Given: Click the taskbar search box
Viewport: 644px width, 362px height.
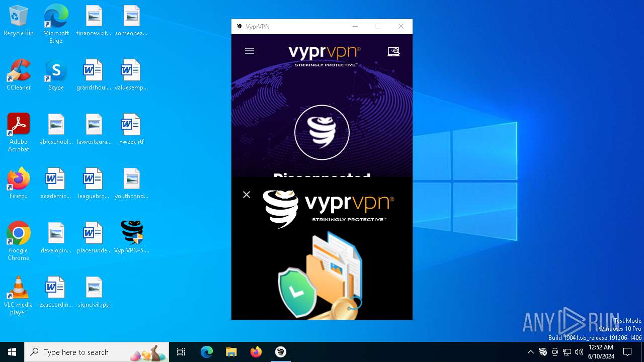Looking at the screenshot, I should click(97, 352).
